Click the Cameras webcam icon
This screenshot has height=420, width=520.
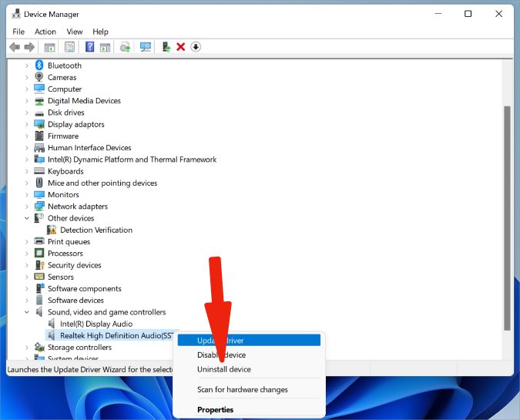point(39,77)
